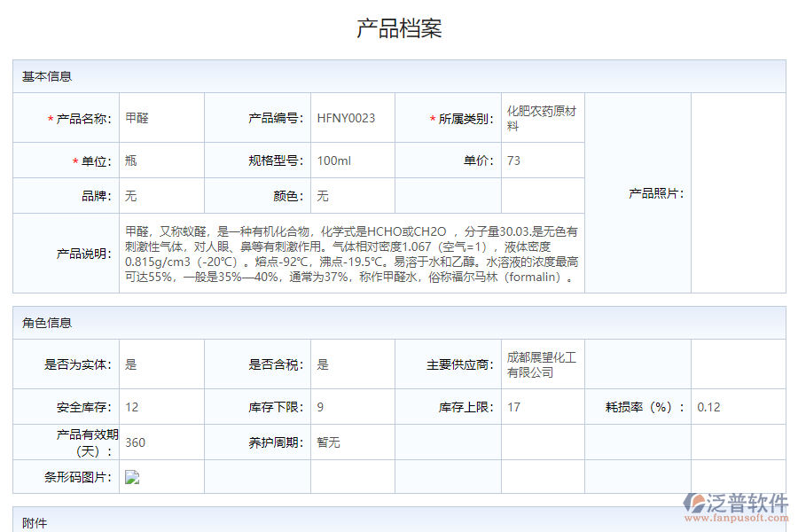Click the broken image placeholder in barcode cell

pyautogui.click(x=131, y=477)
